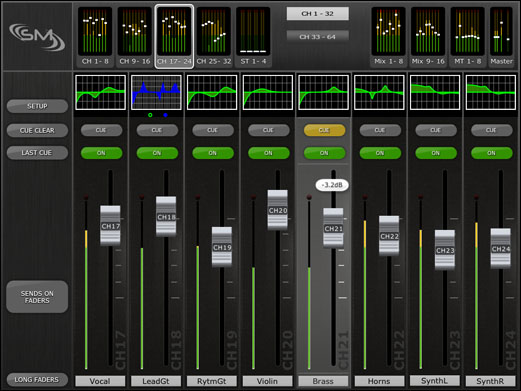The width and height of the screenshot is (521, 391).
Task: Select the Violin channel name label
Action: (267, 381)
